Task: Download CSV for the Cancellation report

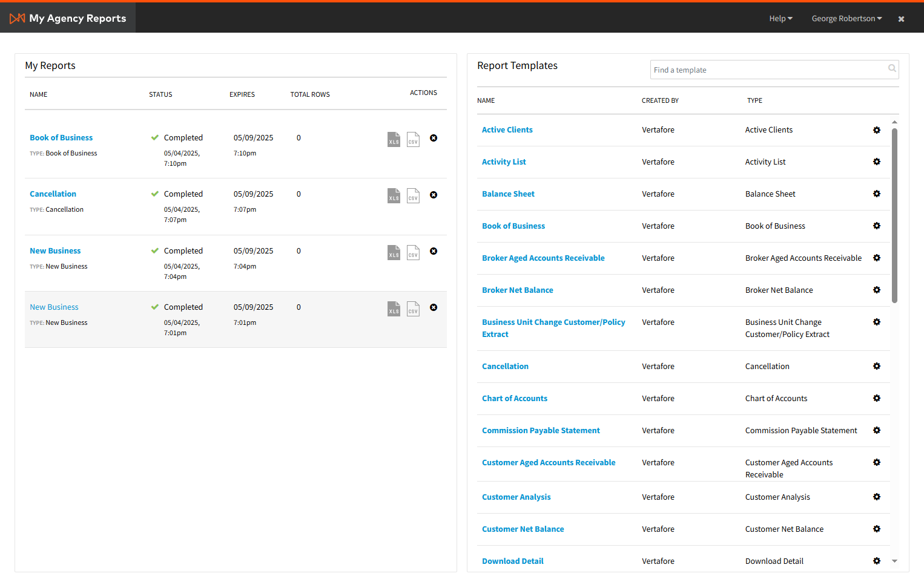Action: [413, 196]
